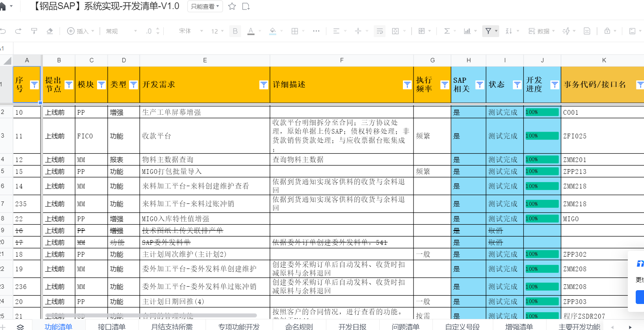This screenshot has height=330, width=644.
Task: Switch to the 专项功能开发 sheet tab
Action: pyautogui.click(x=239, y=326)
